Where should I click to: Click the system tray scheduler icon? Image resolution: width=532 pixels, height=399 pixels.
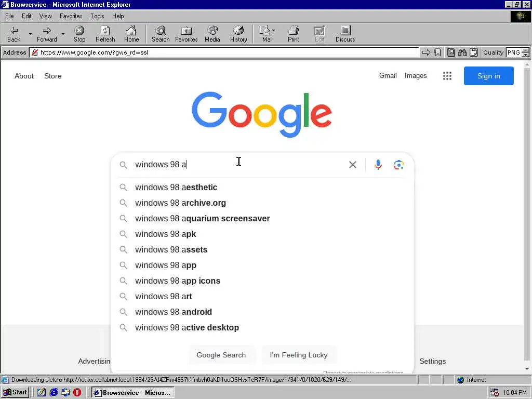coord(495,393)
